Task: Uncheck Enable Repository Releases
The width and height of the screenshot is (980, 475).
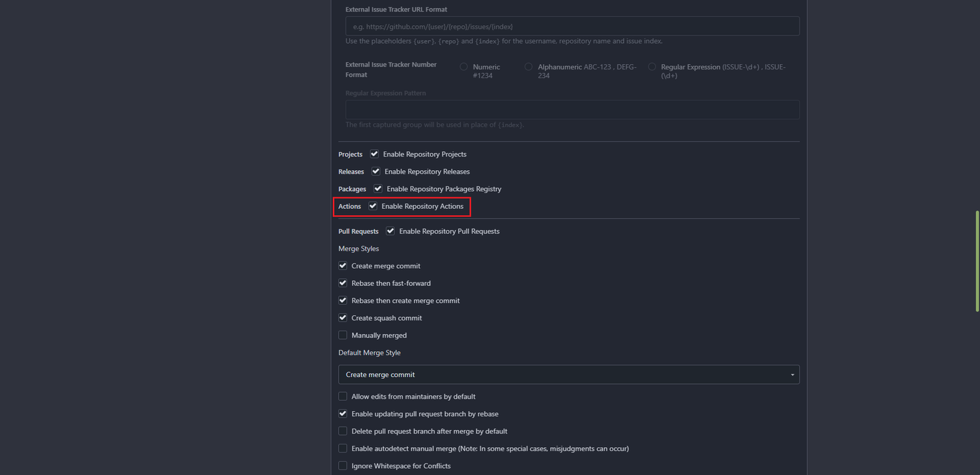Action: pyautogui.click(x=376, y=171)
